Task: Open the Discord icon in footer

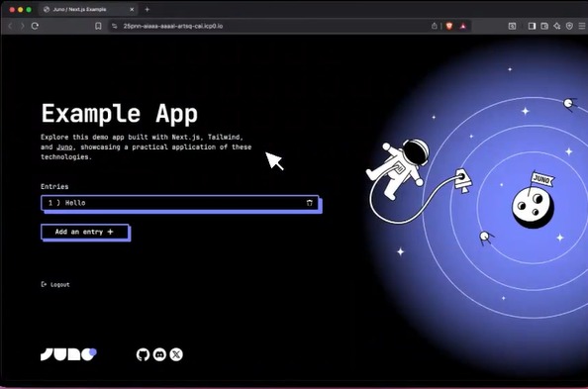Action: coord(159,354)
